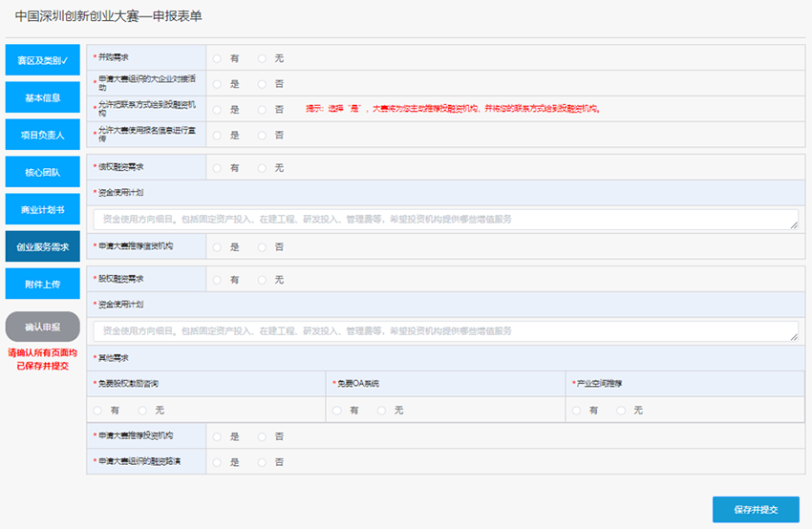Open the 附件上传 section
Image resolution: width=812 pixels, height=529 pixels.
click(x=42, y=284)
